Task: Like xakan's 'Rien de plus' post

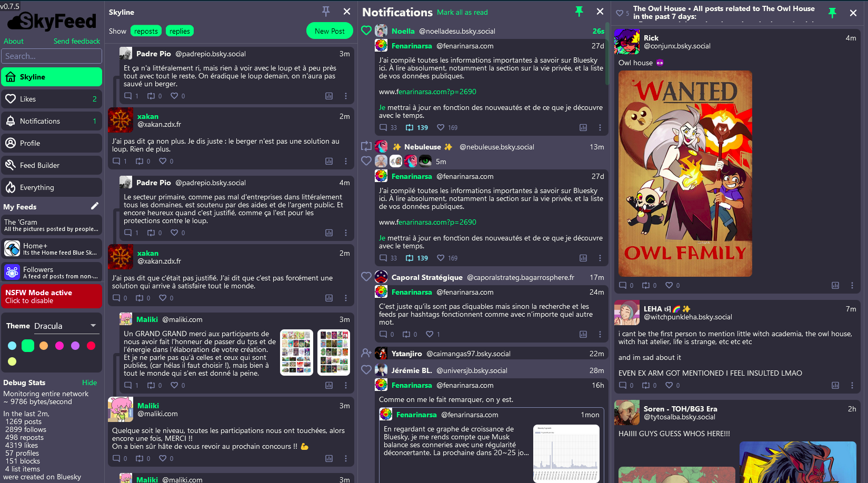Action: tap(163, 161)
